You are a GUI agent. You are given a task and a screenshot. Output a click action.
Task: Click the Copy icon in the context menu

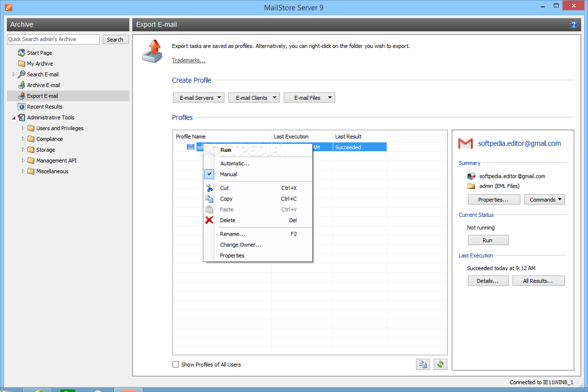pos(209,199)
